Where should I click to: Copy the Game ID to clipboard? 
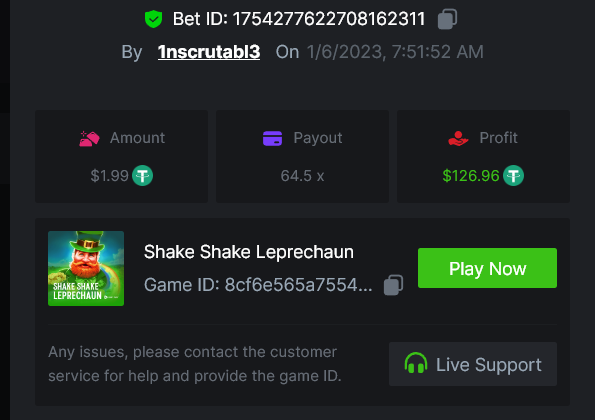[x=394, y=285]
